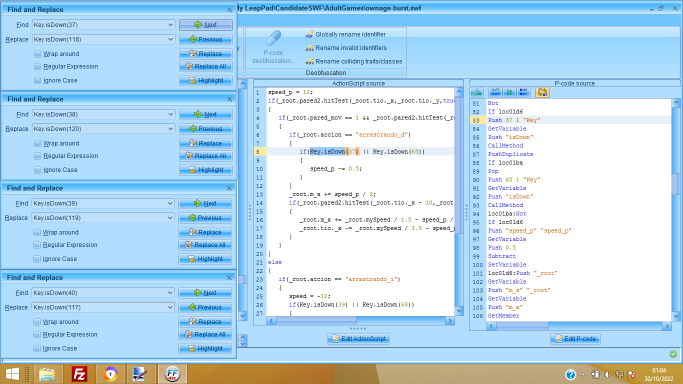Close the Find and Replace panel for Key.isDown(40)

[x=229, y=278]
